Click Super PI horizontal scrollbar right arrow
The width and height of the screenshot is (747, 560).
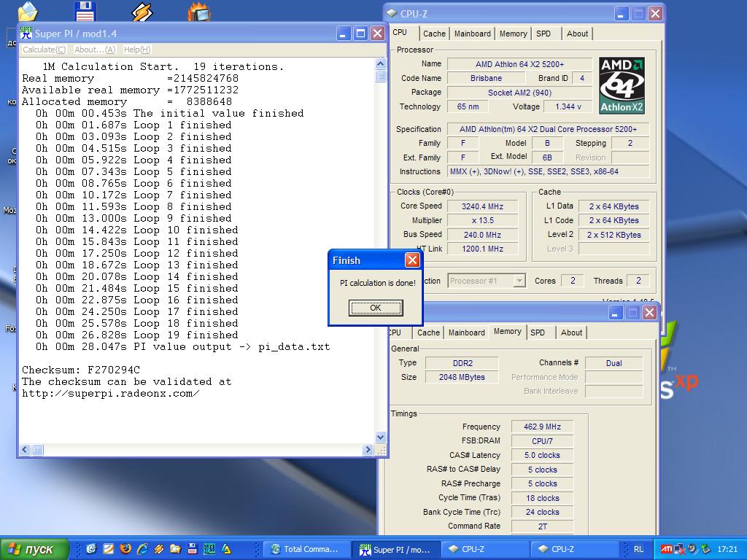pyautogui.click(x=368, y=449)
